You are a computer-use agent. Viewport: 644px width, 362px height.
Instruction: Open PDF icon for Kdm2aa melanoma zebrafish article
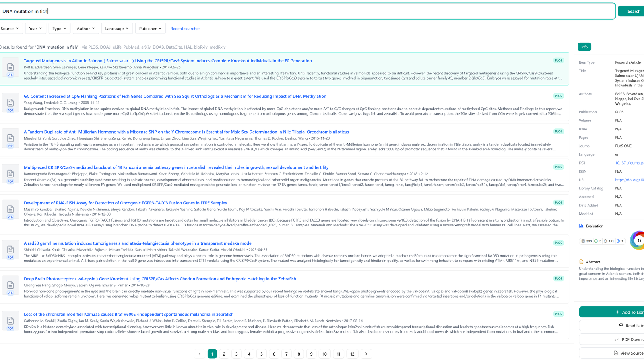10,321
